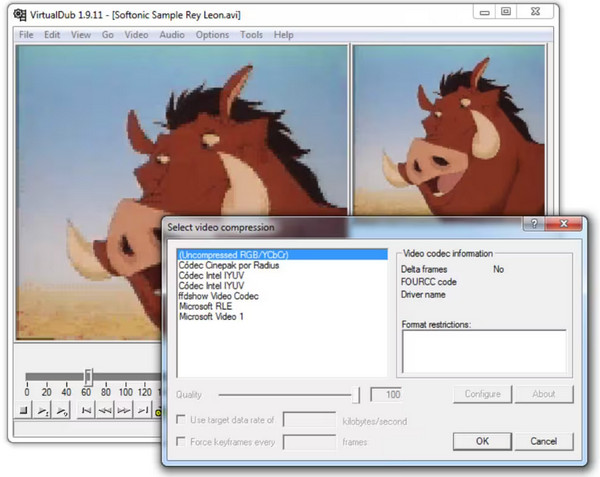The image size is (600, 477).
Task: Click the Configure button
Action: click(483, 394)
